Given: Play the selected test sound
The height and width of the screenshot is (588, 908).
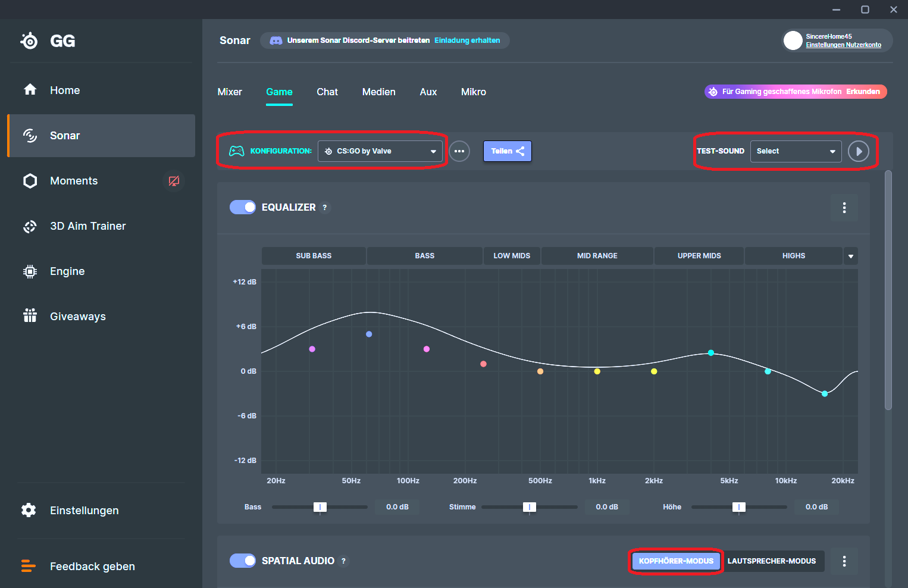Looking at the screenshot, I should tap(859, 151).
